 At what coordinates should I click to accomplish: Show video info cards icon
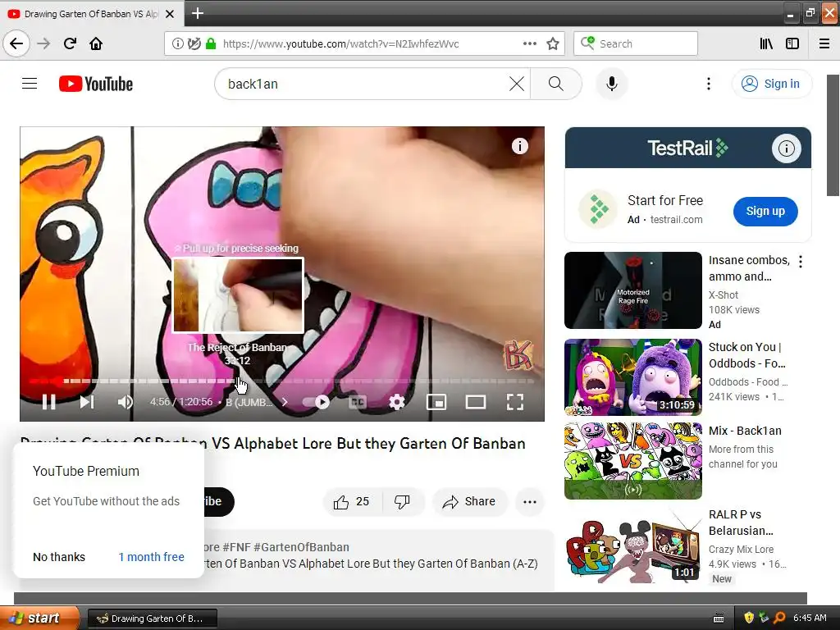click(x=519, y=146)
